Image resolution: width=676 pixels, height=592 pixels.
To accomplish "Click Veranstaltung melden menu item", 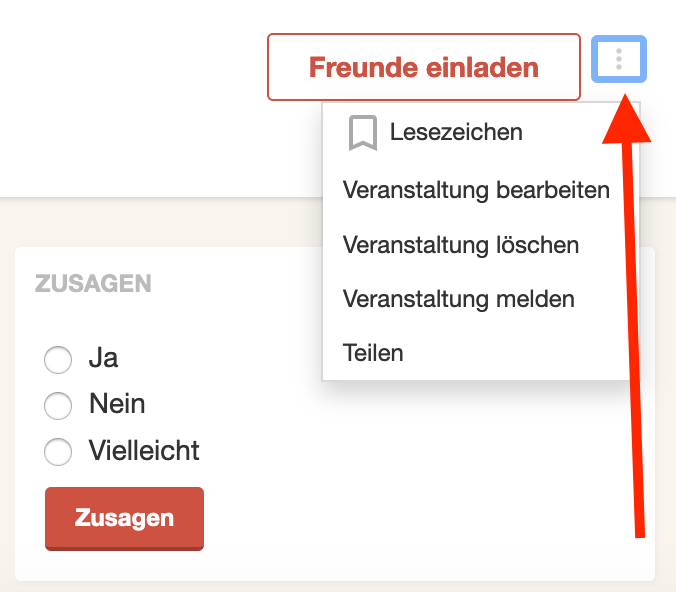I will click(458, 298).
